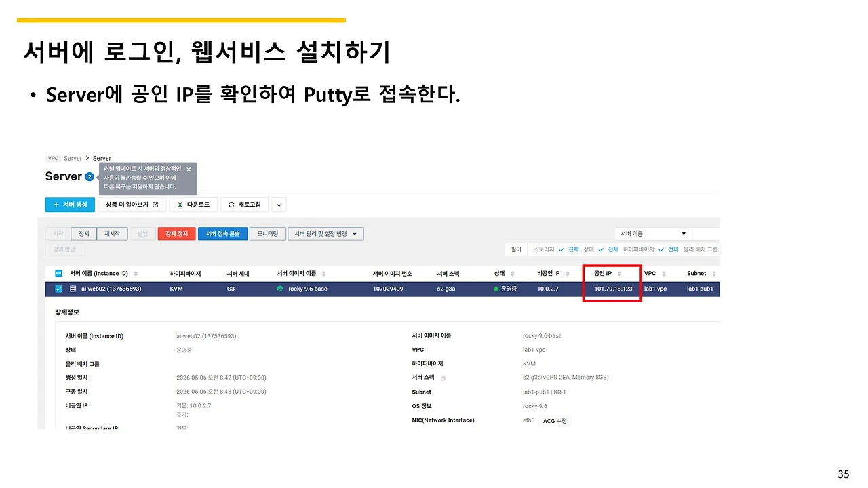Sort by 공인 IP column
868x488 pixels.
coord(619,274)
